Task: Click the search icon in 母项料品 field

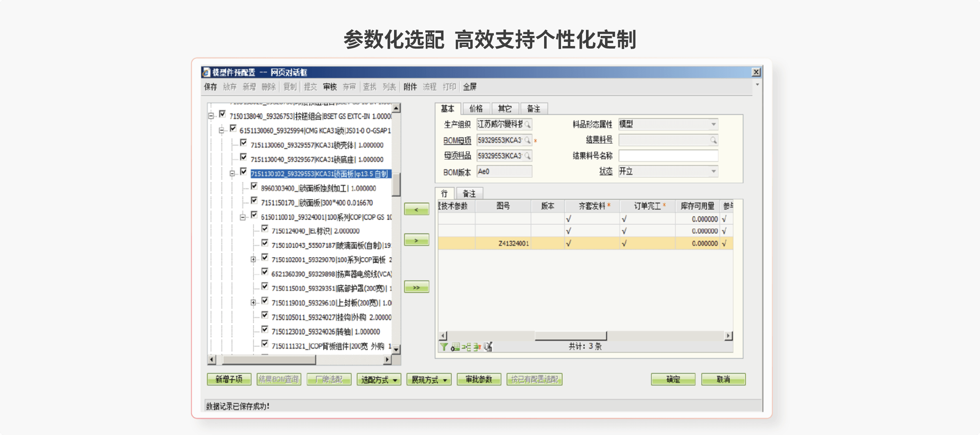Action: click(x=528, y=156)
